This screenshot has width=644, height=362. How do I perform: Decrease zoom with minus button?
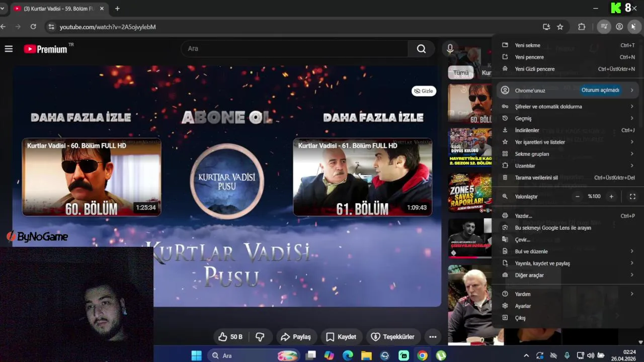pos(578,197)
